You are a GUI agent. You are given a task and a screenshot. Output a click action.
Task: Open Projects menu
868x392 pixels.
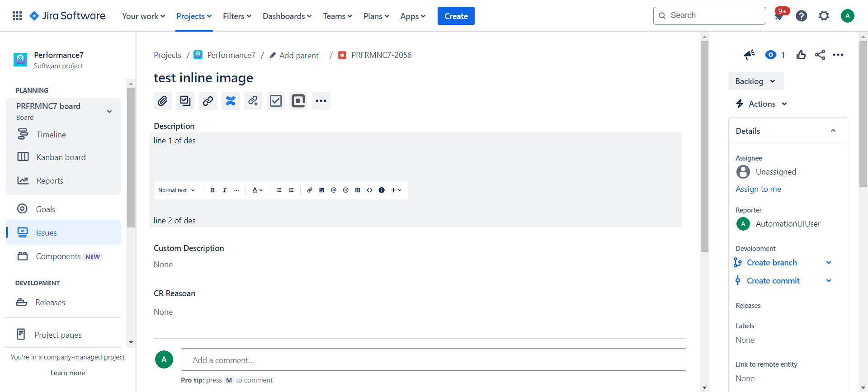[194, 16]
